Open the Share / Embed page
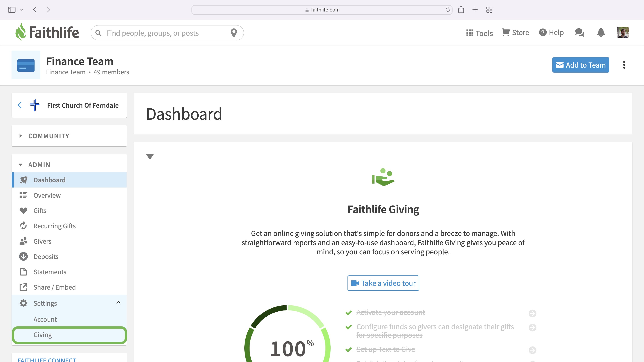 69,287
